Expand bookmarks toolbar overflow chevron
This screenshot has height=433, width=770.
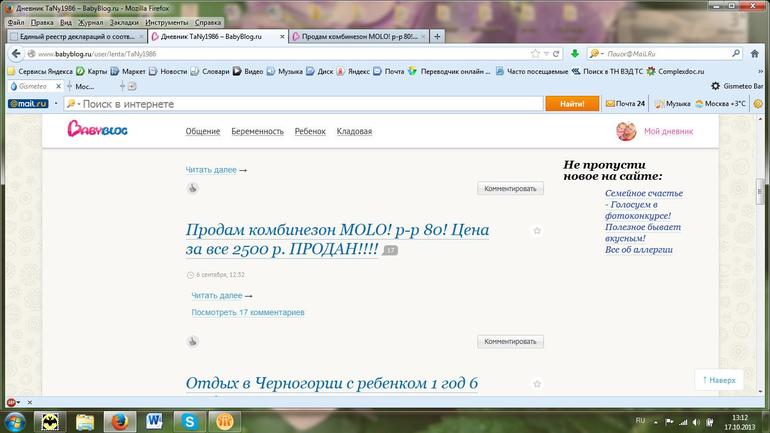tap(761, 71)
